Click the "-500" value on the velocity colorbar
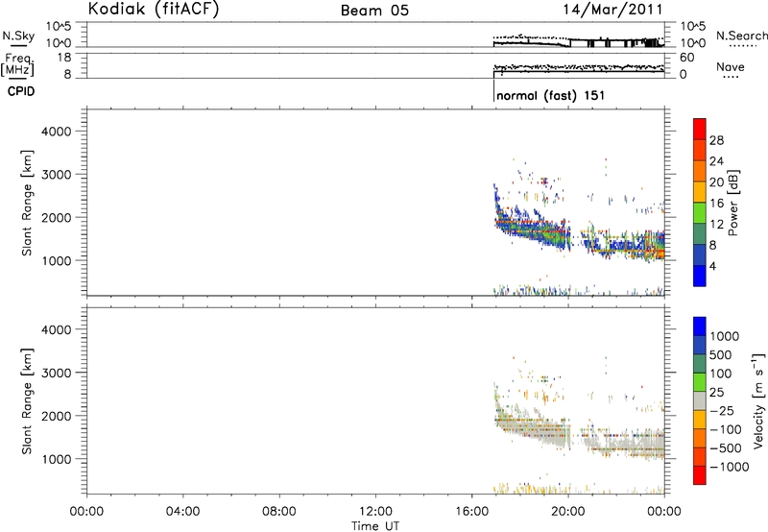This screenshot has width=768, height=532. point(726,447)
